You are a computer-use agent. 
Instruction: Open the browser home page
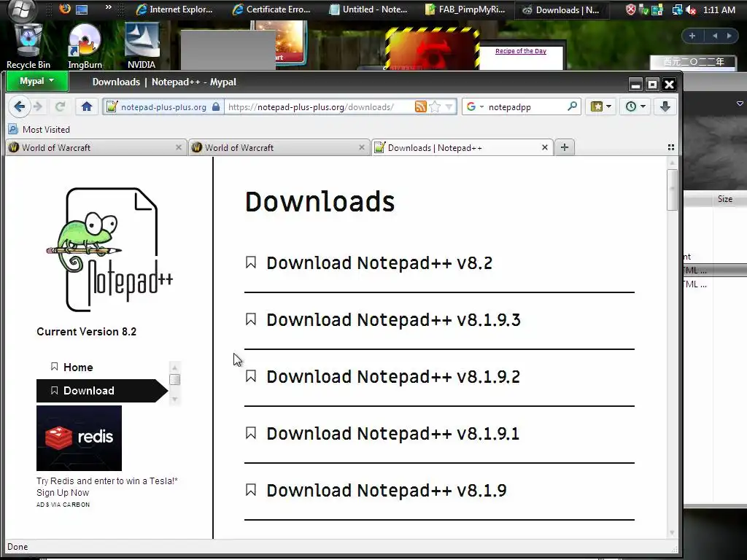(87, 106)
